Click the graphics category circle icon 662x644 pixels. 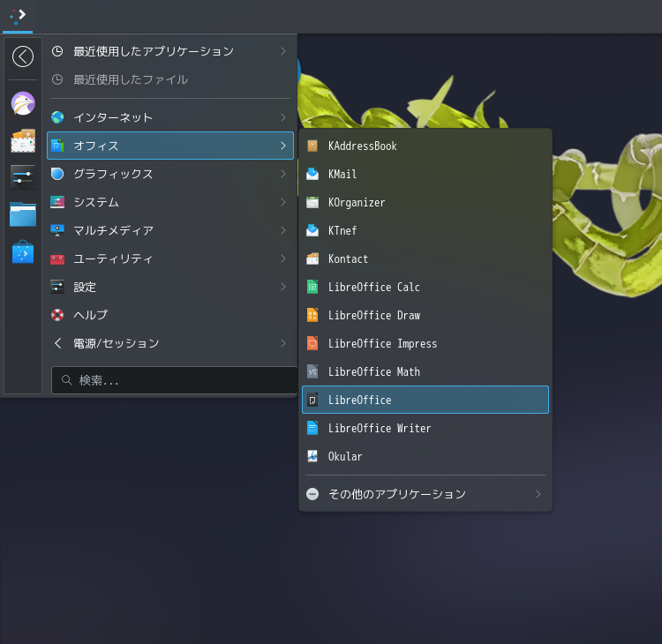(57, 174)
